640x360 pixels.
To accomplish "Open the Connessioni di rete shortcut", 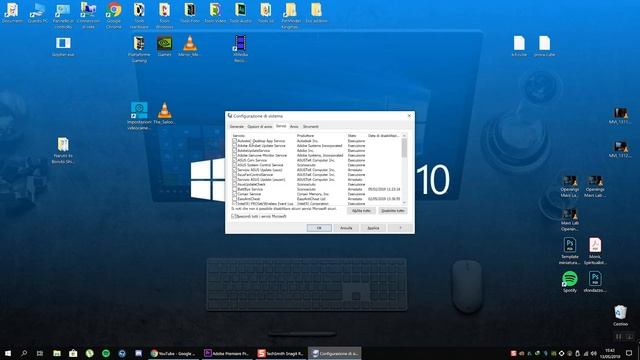I will (88, 16).
